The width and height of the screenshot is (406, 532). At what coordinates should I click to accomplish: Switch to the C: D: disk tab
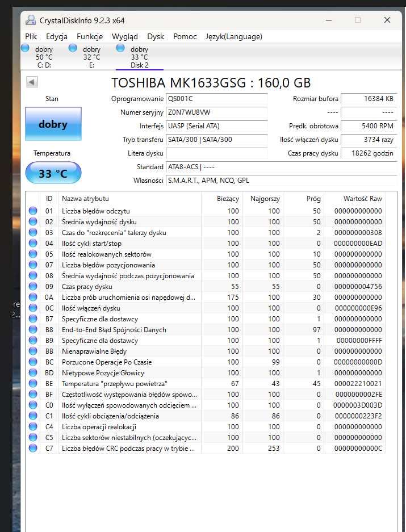[x=44, y=57]
